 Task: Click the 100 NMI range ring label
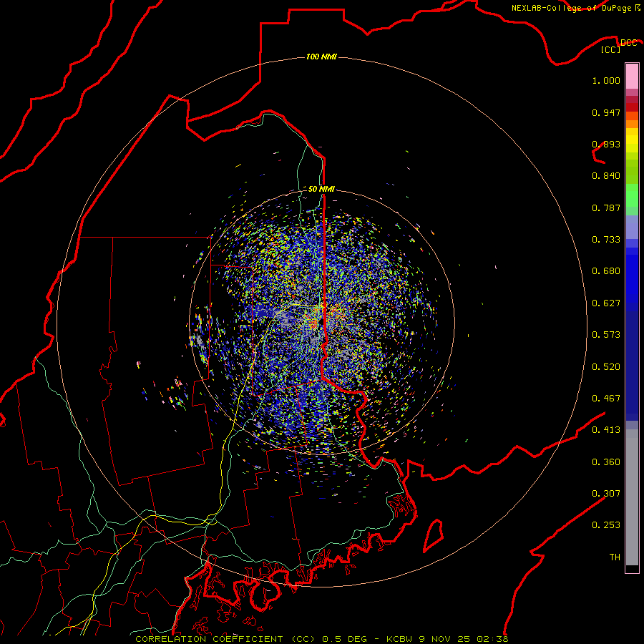click(x=321, y=57)
